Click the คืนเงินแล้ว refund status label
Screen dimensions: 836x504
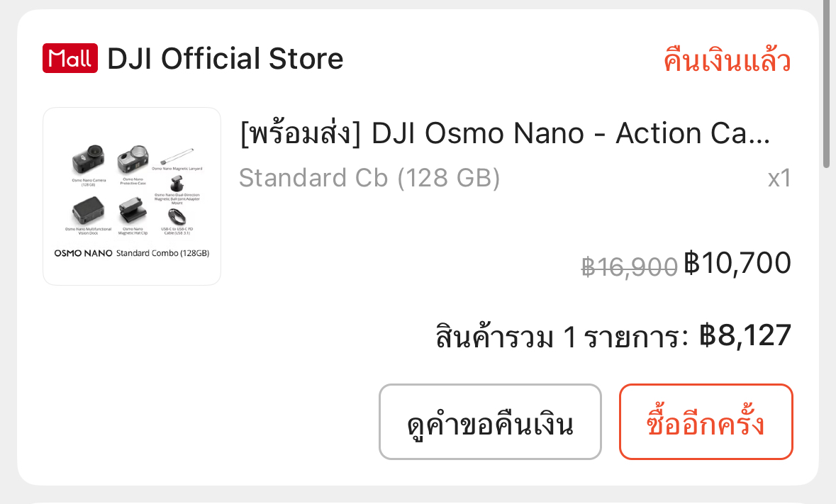(x=727, y=60)
